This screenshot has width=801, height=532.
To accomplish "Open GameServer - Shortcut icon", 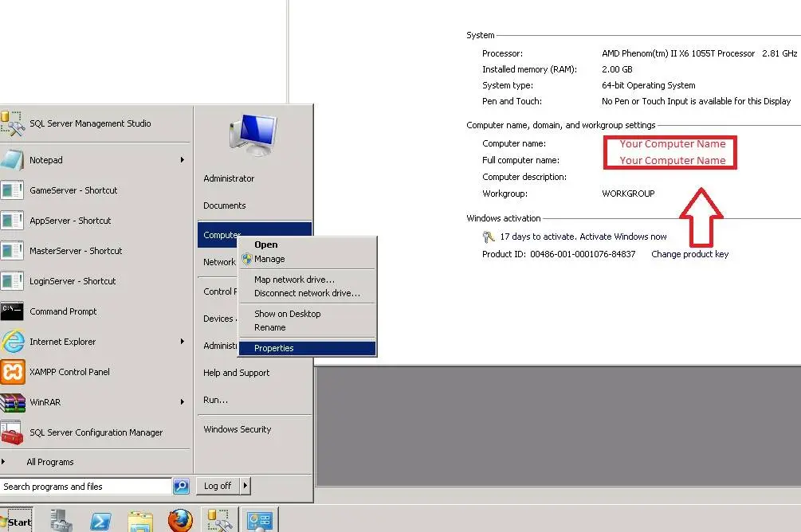I will [12, 190].
